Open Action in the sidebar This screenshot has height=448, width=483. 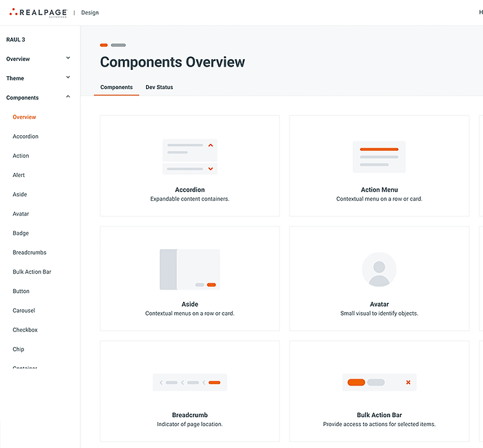click(21, 156)
